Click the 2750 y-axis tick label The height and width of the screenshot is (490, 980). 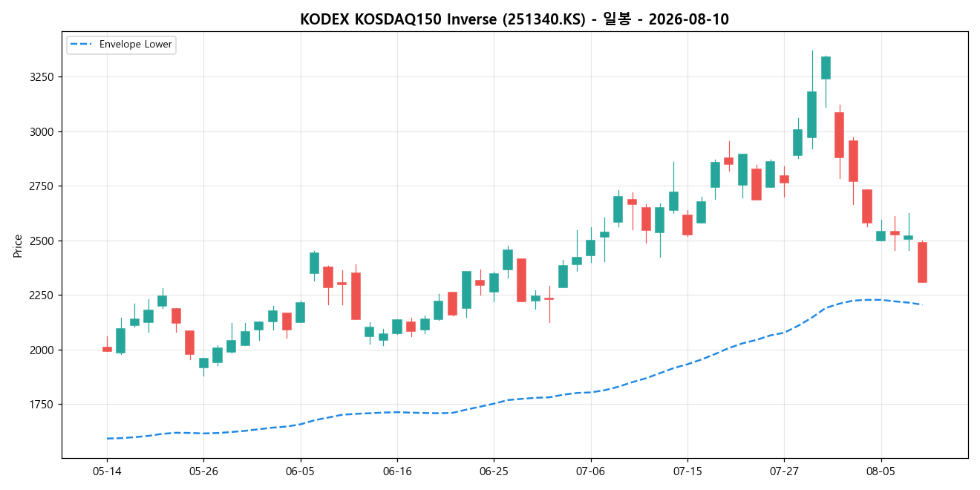43,186
